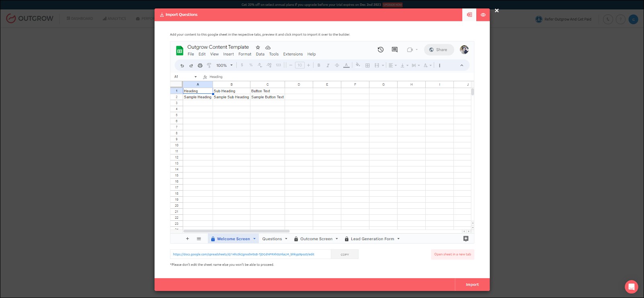
Task: Click the borders grid icon
Action: [367, 66]
